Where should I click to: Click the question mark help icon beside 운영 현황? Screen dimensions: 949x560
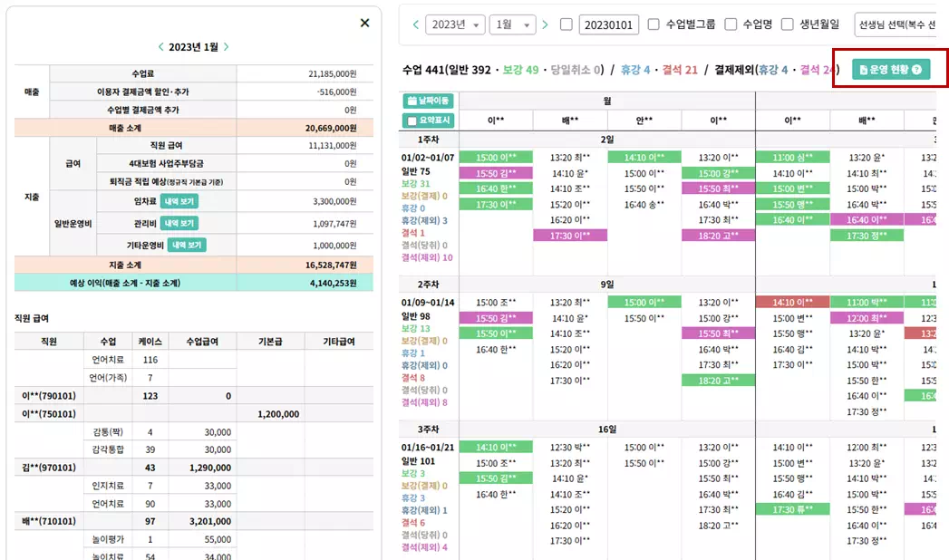click(917, 71)
